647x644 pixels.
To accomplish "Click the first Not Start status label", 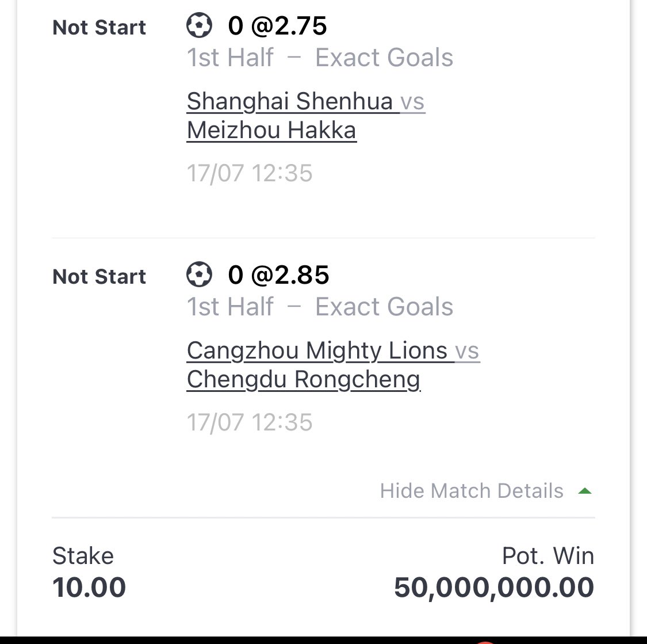I will point(99,28).
